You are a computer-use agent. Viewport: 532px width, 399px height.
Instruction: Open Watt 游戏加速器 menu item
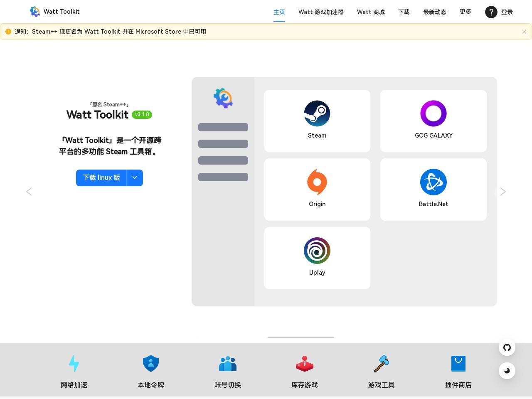[x=321, y=12]
